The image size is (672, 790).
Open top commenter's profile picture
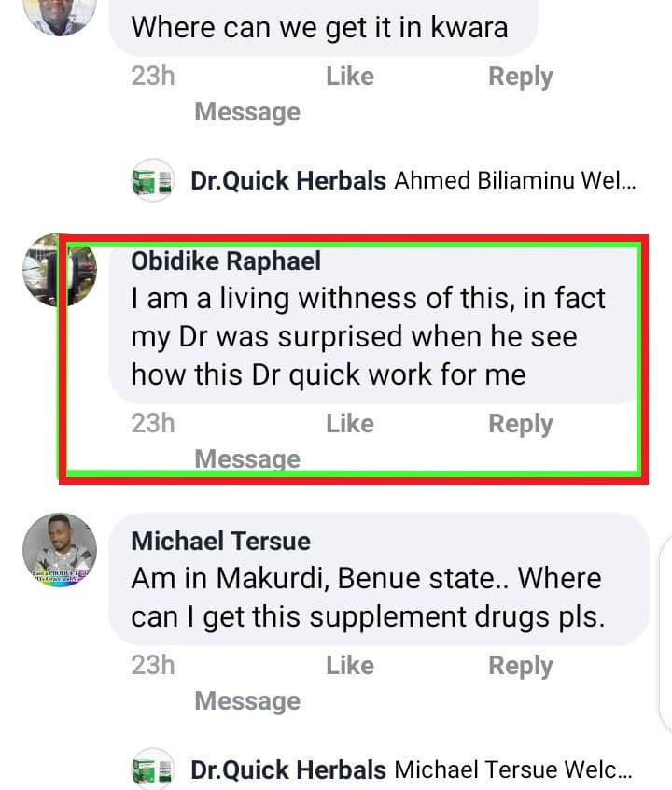60,15
